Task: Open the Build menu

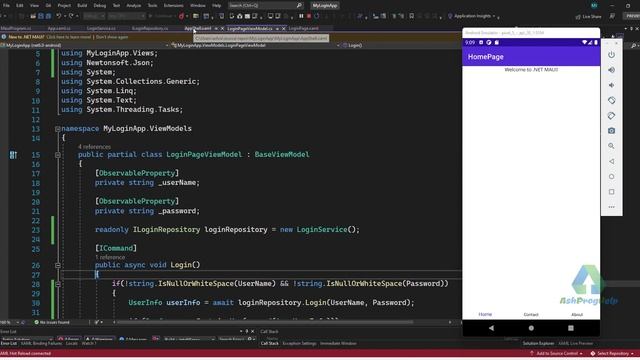Action: click(82, 6)
